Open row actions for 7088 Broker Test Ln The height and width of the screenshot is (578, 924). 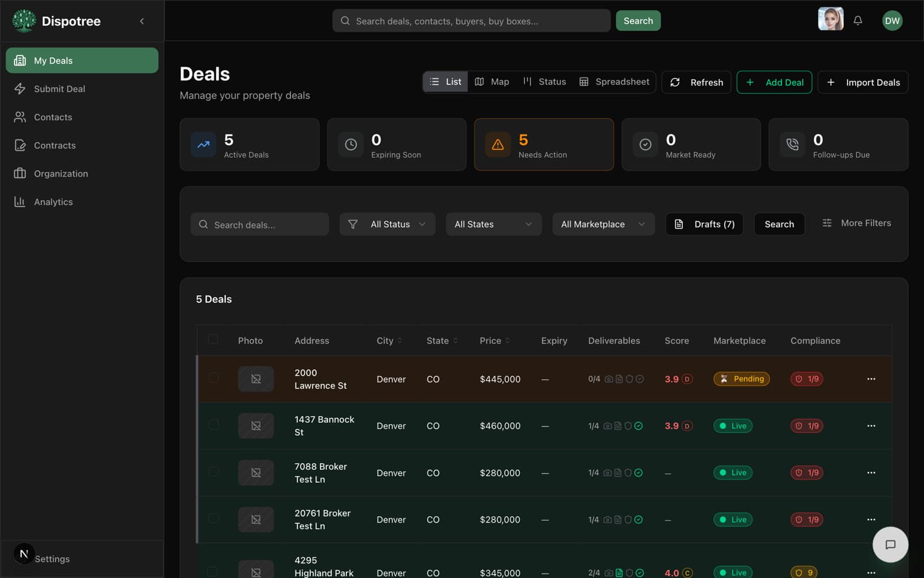[871, 473]
